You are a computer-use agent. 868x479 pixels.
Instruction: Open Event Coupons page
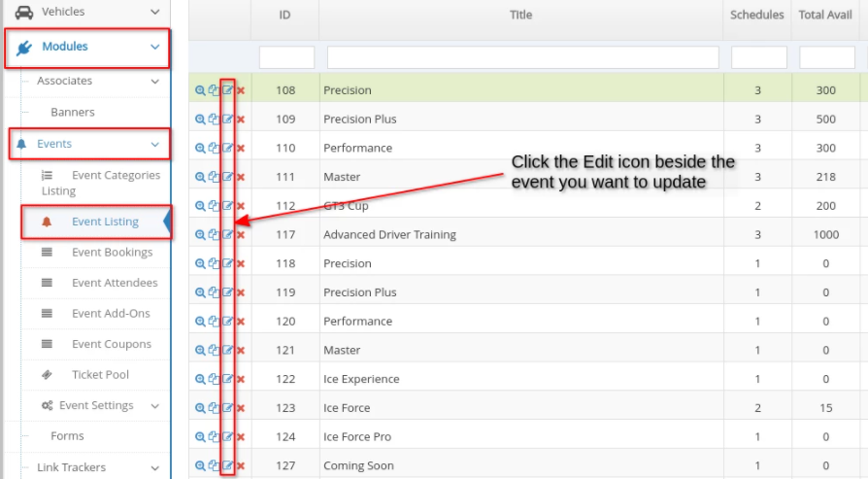pyautogui.click(x=112, y=344)
